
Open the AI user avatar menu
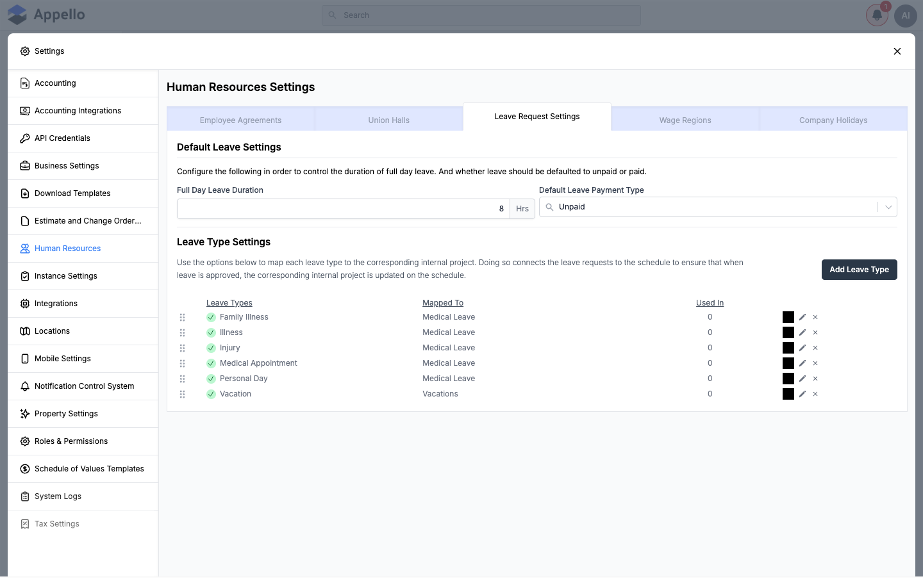point(906,15)
